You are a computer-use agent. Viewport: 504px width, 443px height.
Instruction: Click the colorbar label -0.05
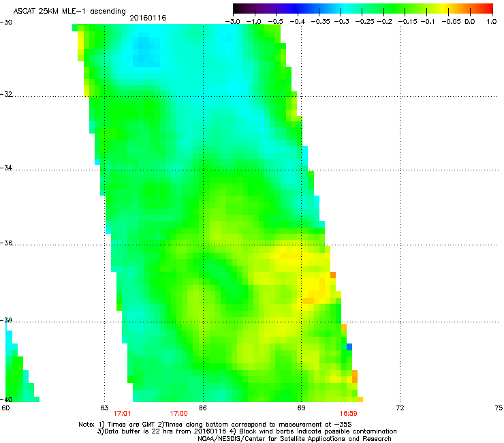(452, 22)
